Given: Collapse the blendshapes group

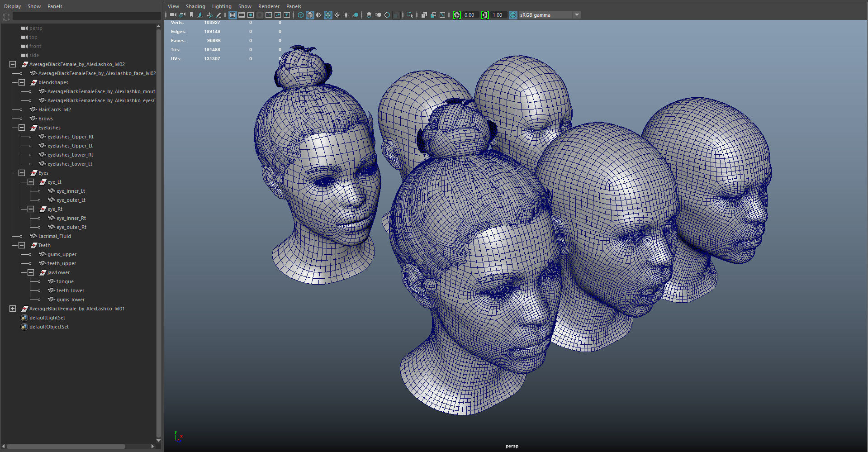Looking at the screenshot, I should (x=22, y=82).
